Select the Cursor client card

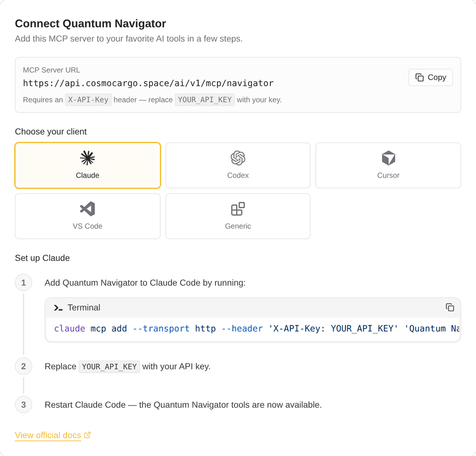(388, 165)
